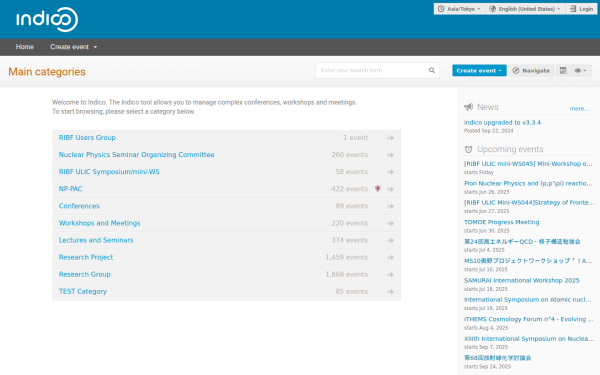The image size is (600, 375).
Task: Click the Main categories heading
Action: pos(47,72)
